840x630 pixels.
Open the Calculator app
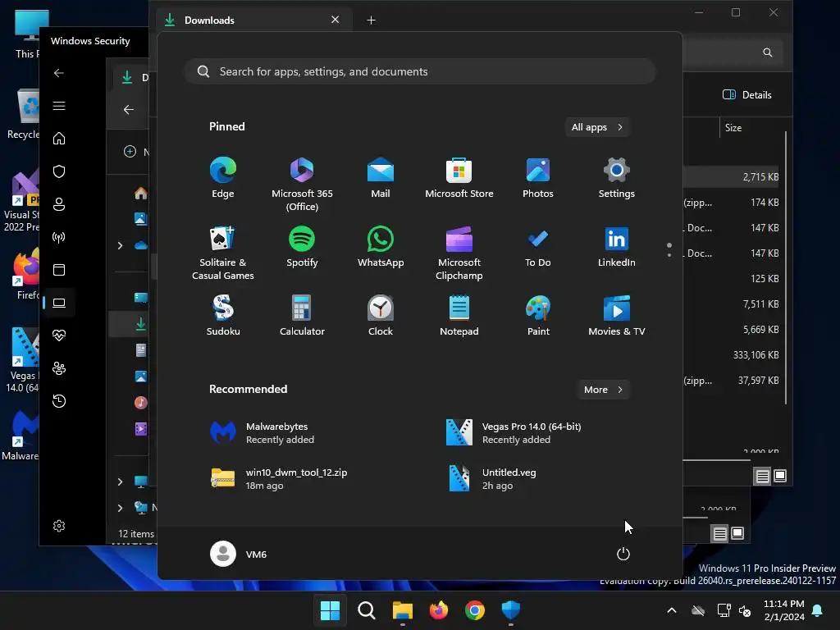tap(302, 316)
